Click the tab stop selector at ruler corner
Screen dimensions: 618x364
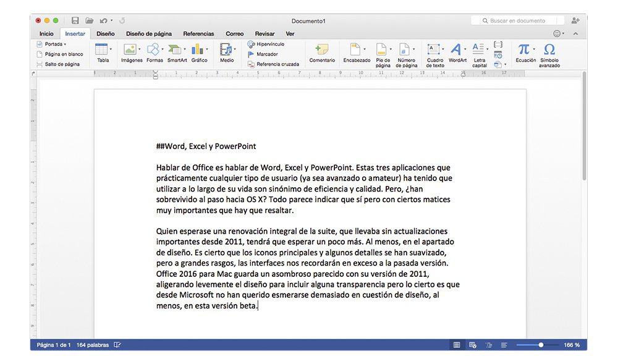pyautogui.click(x=33, y=74)
